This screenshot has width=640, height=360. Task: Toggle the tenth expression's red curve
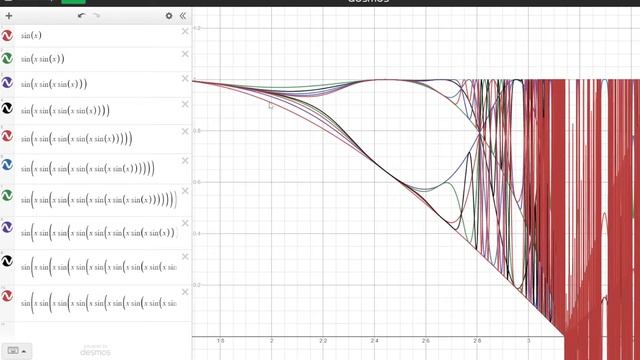7,296
